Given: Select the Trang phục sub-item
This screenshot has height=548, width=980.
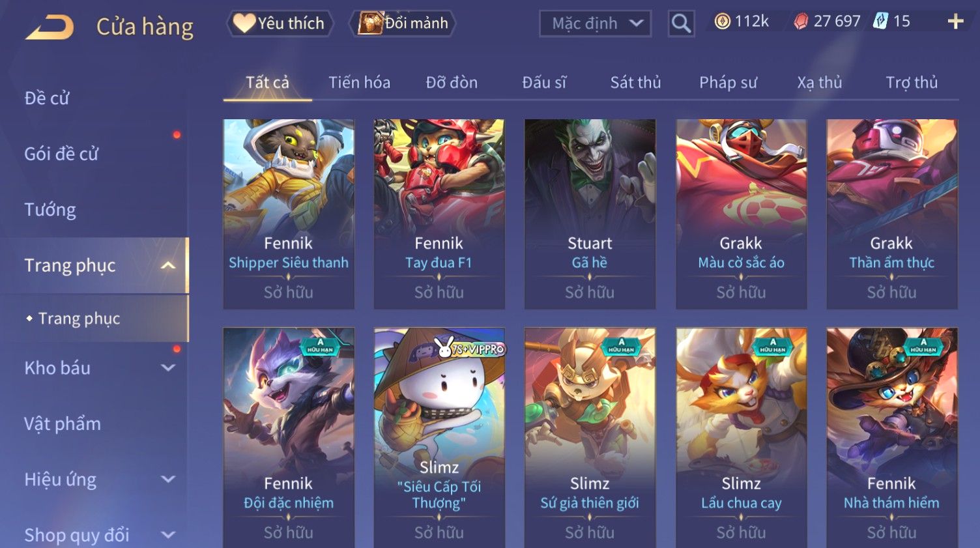Looking at the screenshot, I should pyautogui.click(x=79, y=319).
